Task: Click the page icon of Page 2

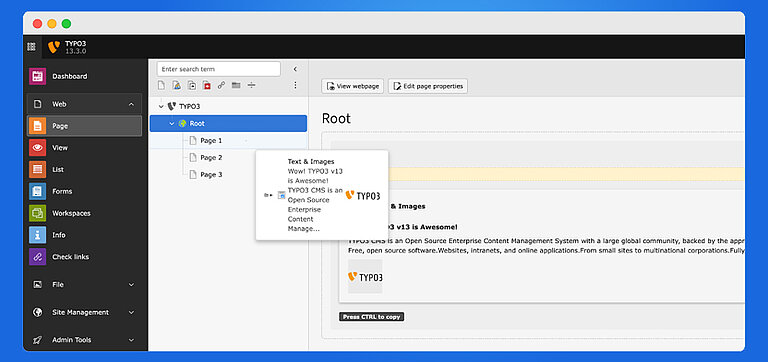Action: 193,158
